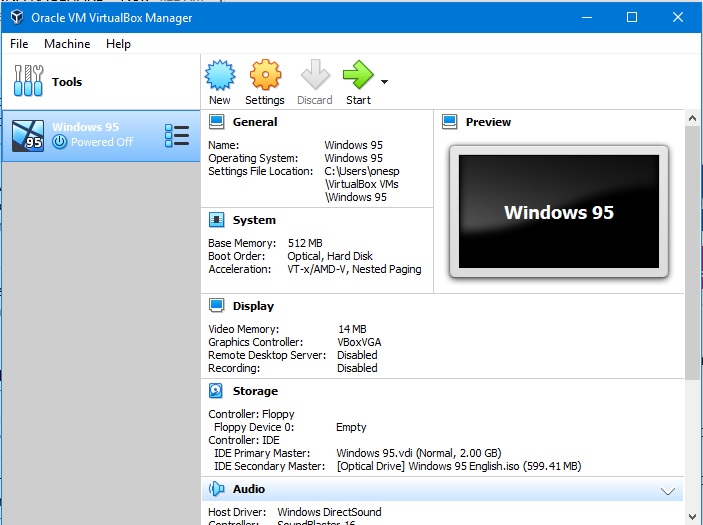Viewport: 703px width, 525px height.
Task: Open the Start button dropdown arrow
Action: click(x=384, y=82)
